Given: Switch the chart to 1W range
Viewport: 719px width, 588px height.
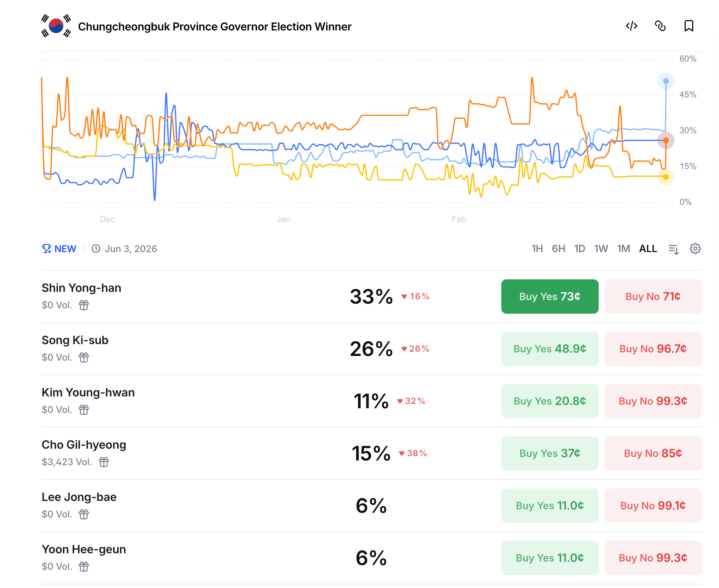Looking at the screenshot, I should coord(601,249).
